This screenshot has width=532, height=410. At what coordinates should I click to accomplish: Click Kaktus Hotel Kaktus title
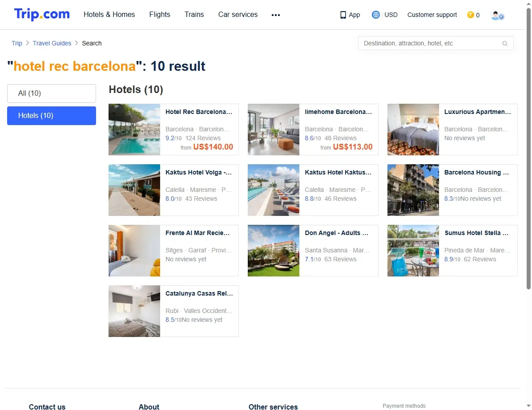tap(338, 172)
